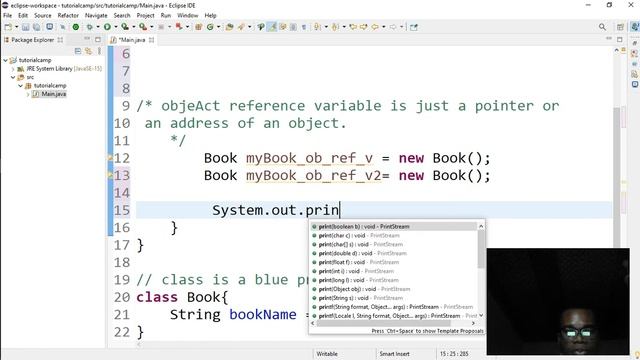The width and height of the screenshot is (640, 360).
Task: Click the Smart Insert status field
Action: point(394,354)
